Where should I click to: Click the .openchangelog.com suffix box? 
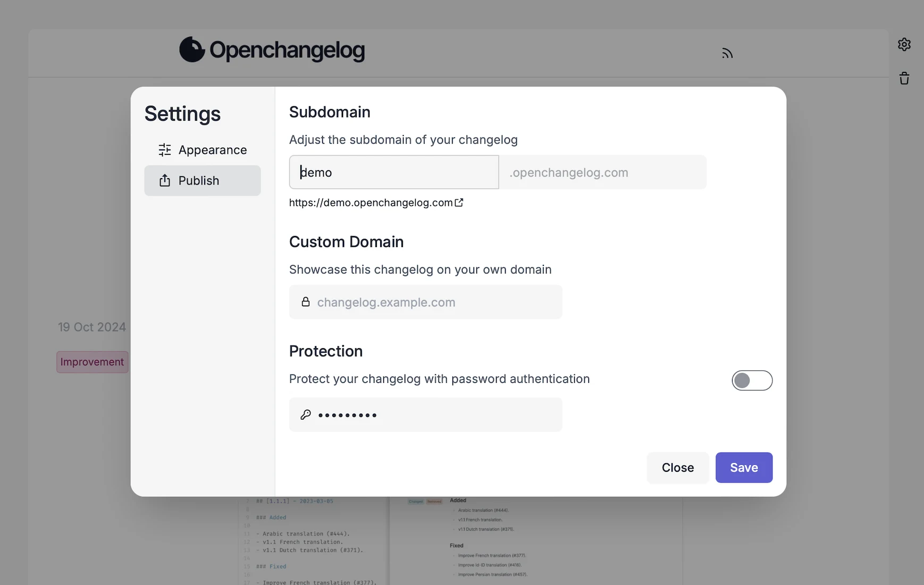coord(603,172)
